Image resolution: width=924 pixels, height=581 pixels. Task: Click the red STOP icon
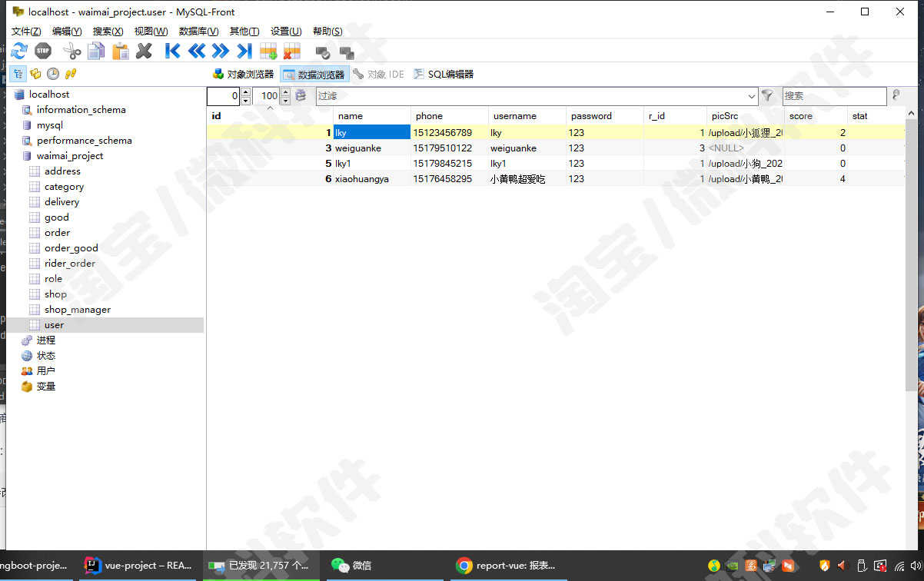coord(43,51)
